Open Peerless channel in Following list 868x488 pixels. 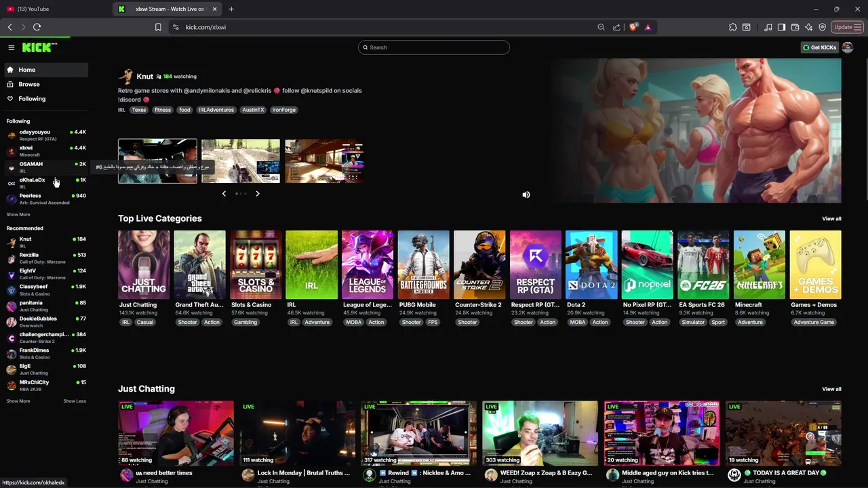click(x=46, y=199)
